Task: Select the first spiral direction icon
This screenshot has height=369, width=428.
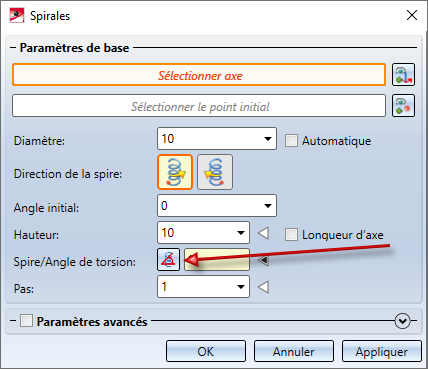Action: pyautogui.click(x=175, y=172)
